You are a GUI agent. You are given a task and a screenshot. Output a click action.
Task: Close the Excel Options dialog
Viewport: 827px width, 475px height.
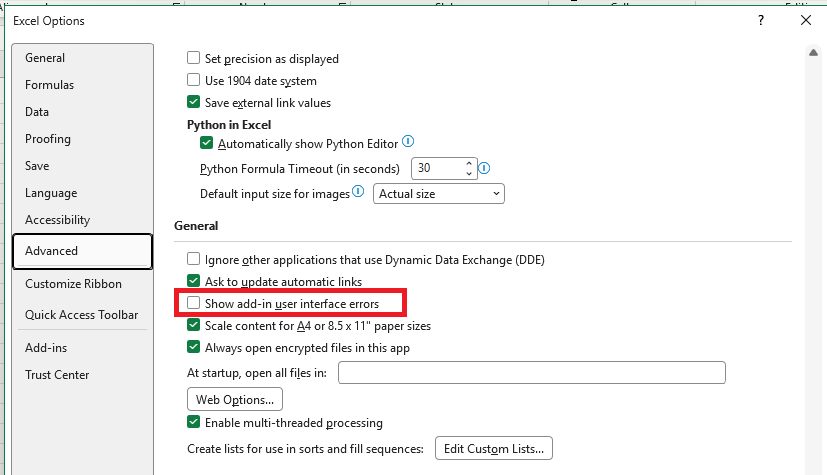tap(805, 21)
